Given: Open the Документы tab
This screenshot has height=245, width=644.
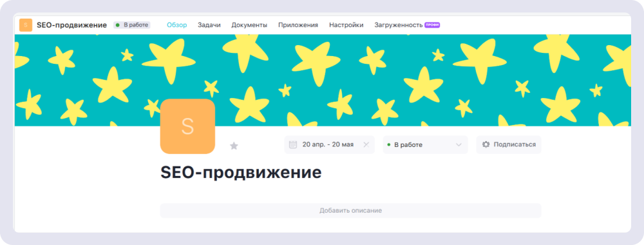Looking at the screenshot, I should coord(249,25).
